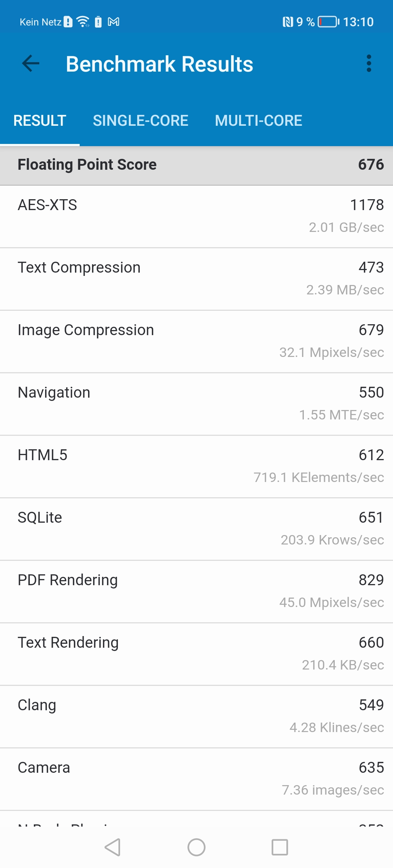Select the RESULT tab
This screenshot has height=868, width=393.
tap(40, 121)
